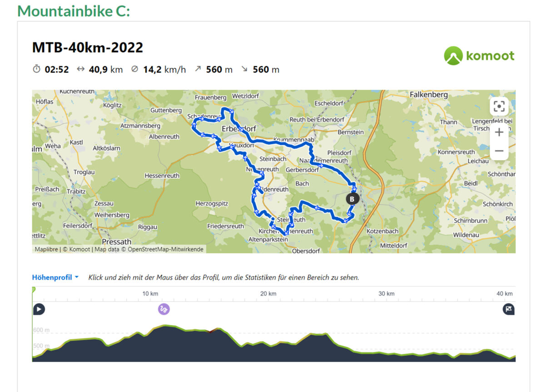Click the finish flag marker

point(509,309)
